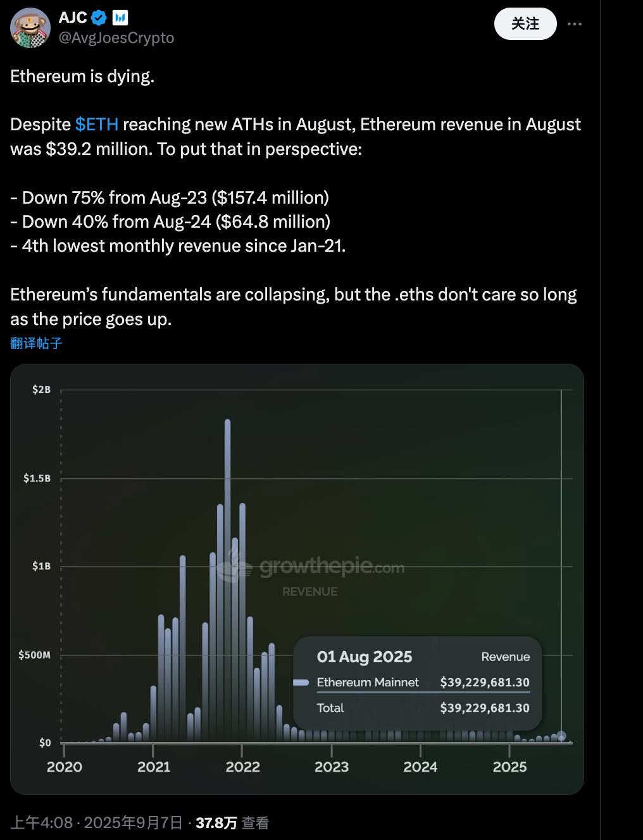Click the 2023 label on the chart axis
Screen dimensions: 643x840
332,767
